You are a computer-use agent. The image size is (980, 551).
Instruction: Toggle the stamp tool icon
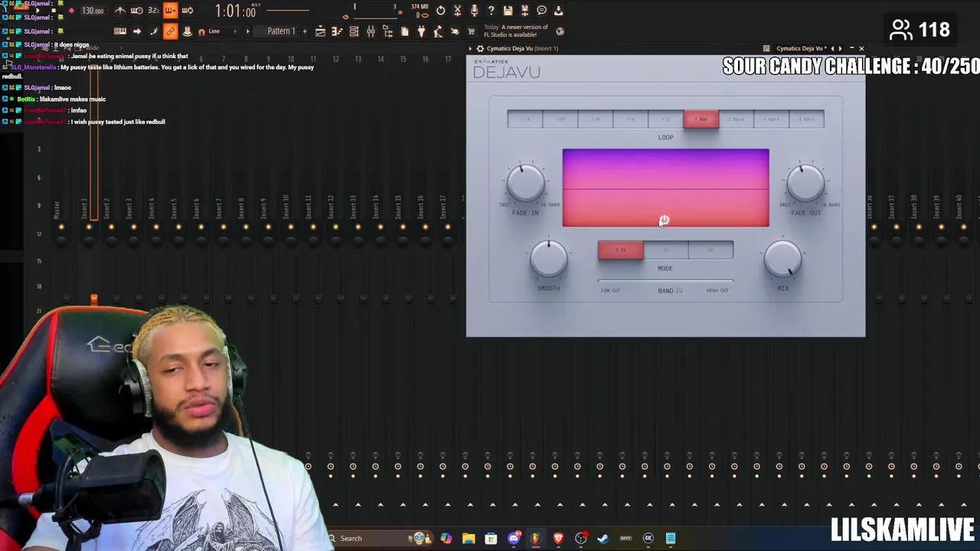[187, 31]
